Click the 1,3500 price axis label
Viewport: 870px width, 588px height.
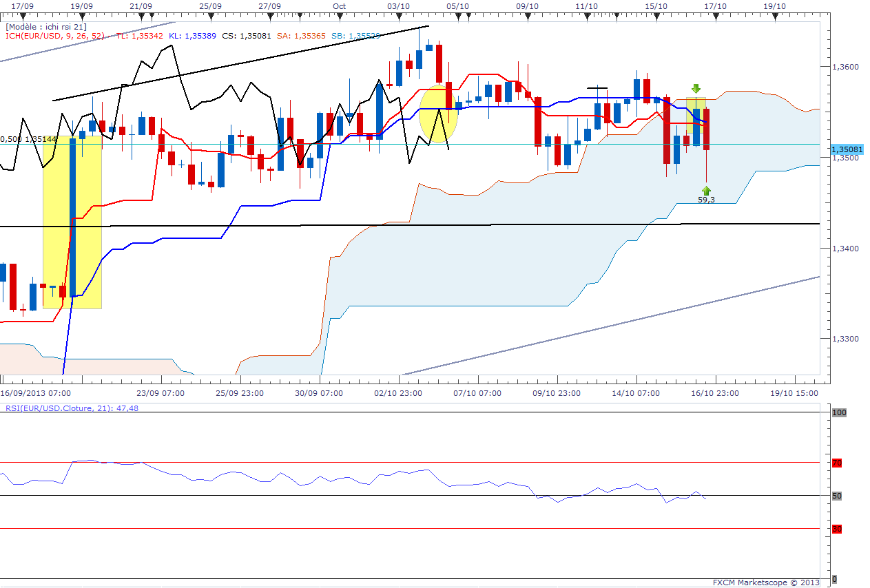845,158
